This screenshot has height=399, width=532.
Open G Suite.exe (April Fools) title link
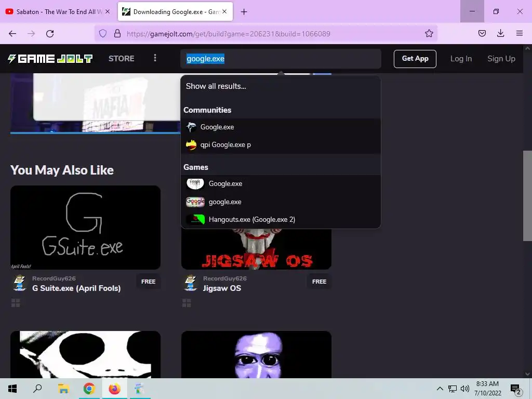(x=76, y=288)
